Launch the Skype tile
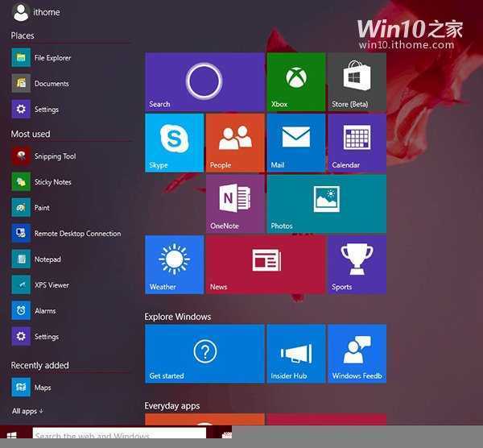Image resolution: width=483 pixels, height=448 pixels. click(x=175, y=143)
